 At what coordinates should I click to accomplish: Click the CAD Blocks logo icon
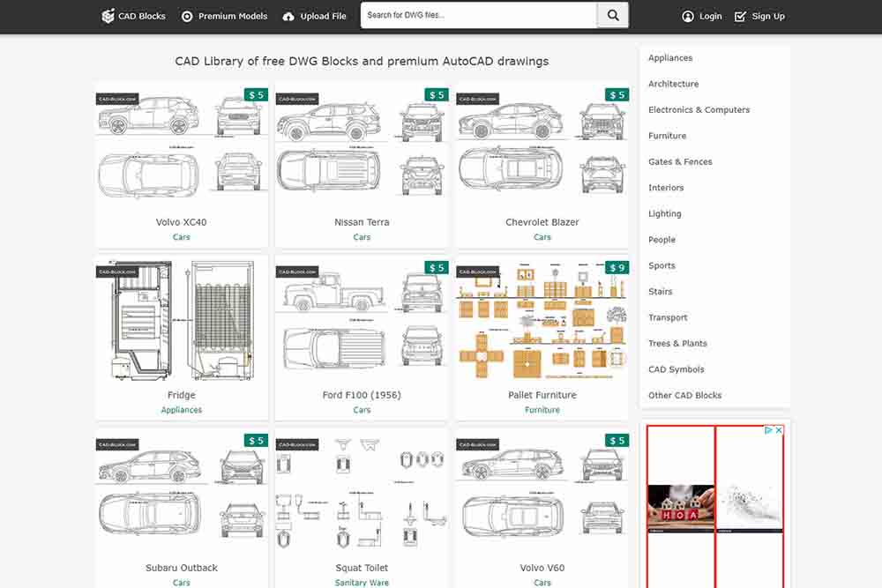(108, 16)
